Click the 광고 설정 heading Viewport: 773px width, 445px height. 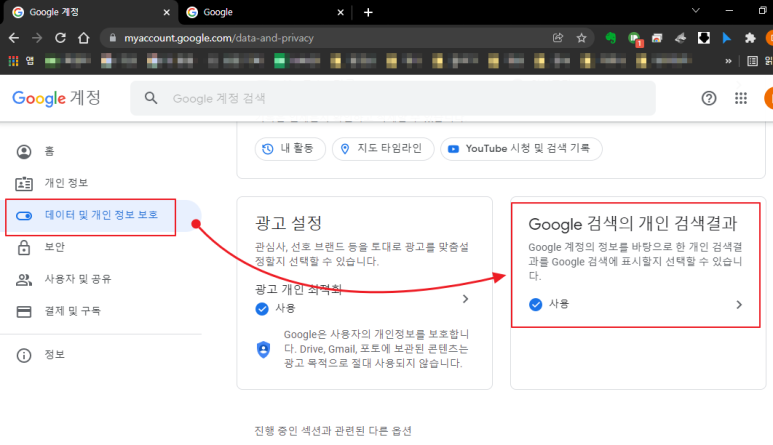pos(288,223)
